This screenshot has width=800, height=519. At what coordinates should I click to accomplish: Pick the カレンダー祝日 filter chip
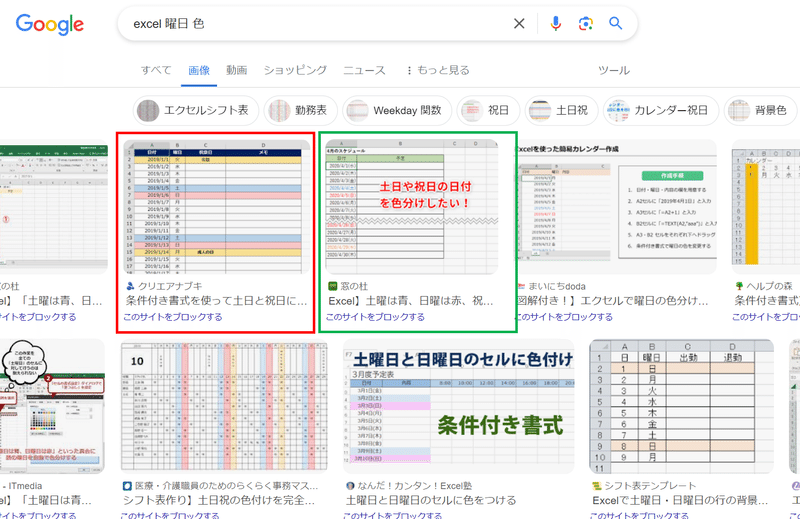661,110
